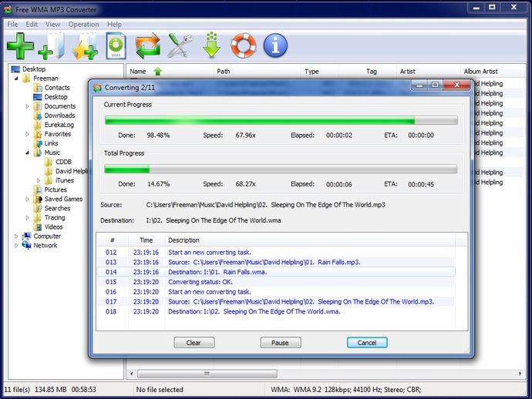Image resolution: width=532 pixels, height=399 pixels.
Task: Select the Pictures folder
Action: click(56, 189)
